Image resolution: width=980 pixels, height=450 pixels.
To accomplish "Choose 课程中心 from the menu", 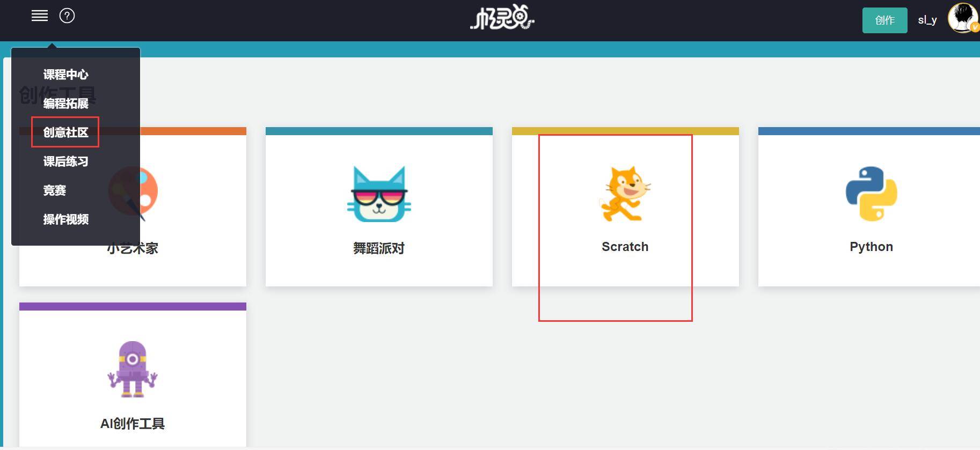I will [66, 75].
